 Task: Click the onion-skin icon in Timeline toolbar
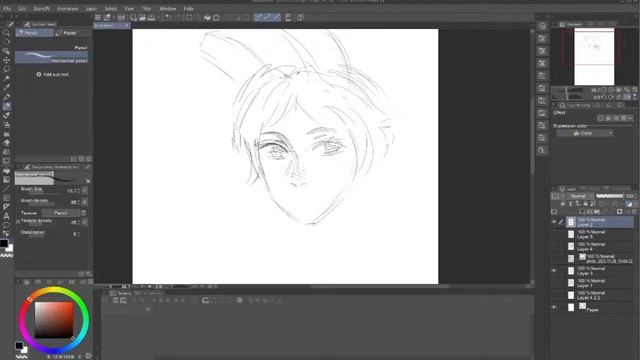click(240, 300)
